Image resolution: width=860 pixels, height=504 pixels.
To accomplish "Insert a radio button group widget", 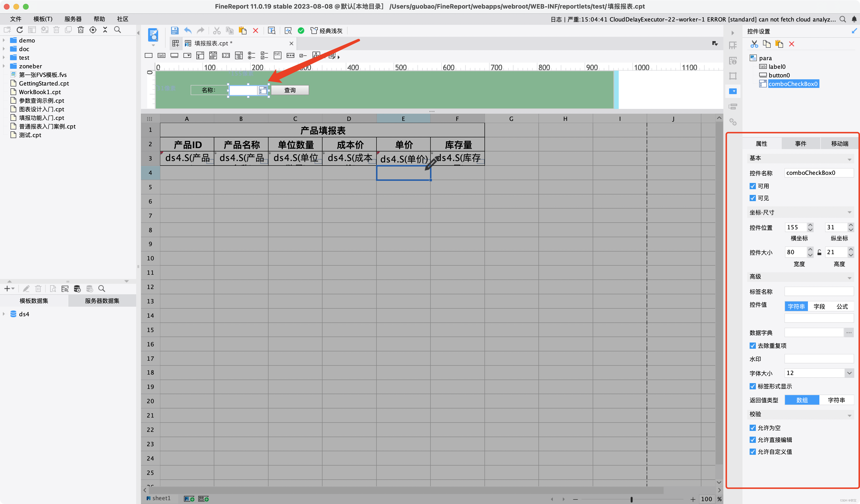I will pos(252,55).
